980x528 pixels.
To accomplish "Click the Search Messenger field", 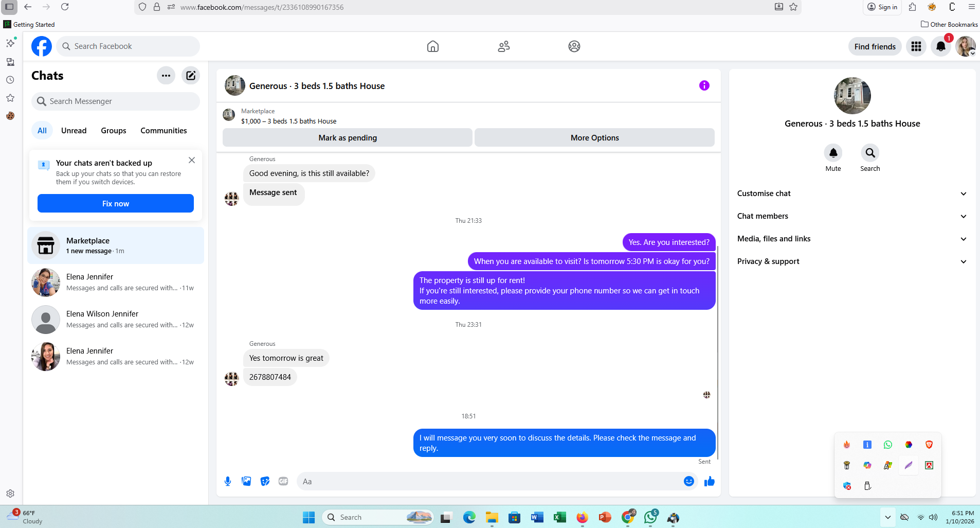I will coord(116,101).
